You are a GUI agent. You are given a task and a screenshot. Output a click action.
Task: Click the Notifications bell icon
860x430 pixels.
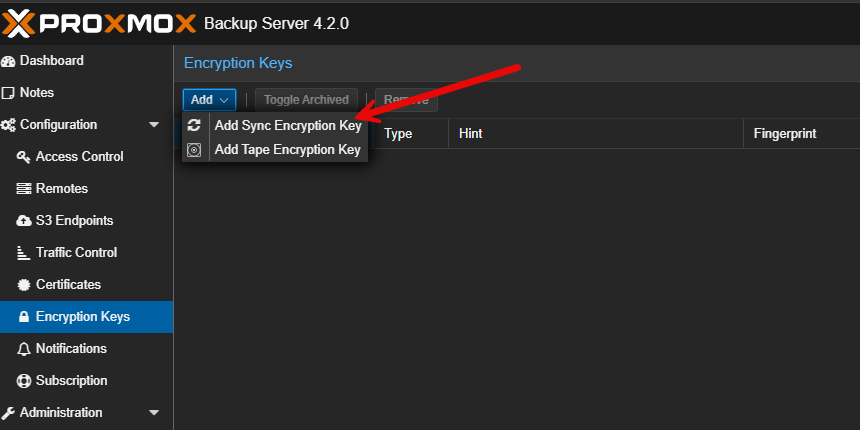pos(24,349)
